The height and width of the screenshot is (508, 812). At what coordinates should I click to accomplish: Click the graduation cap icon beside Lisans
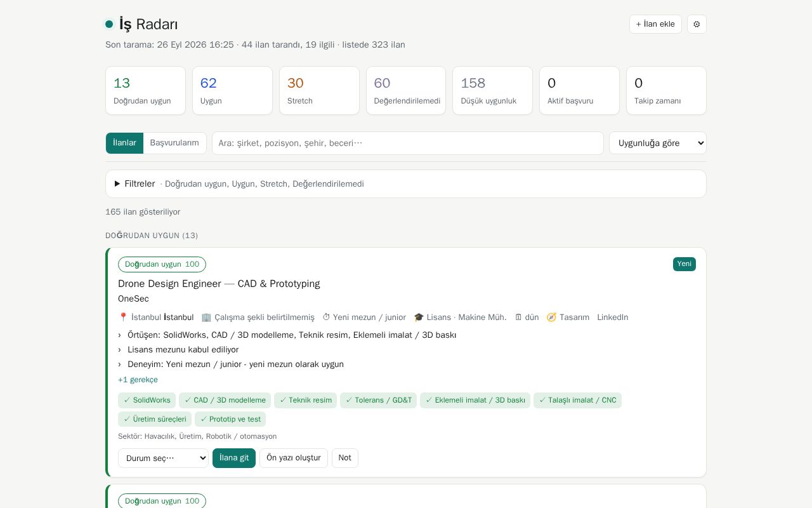coord(419,317)
